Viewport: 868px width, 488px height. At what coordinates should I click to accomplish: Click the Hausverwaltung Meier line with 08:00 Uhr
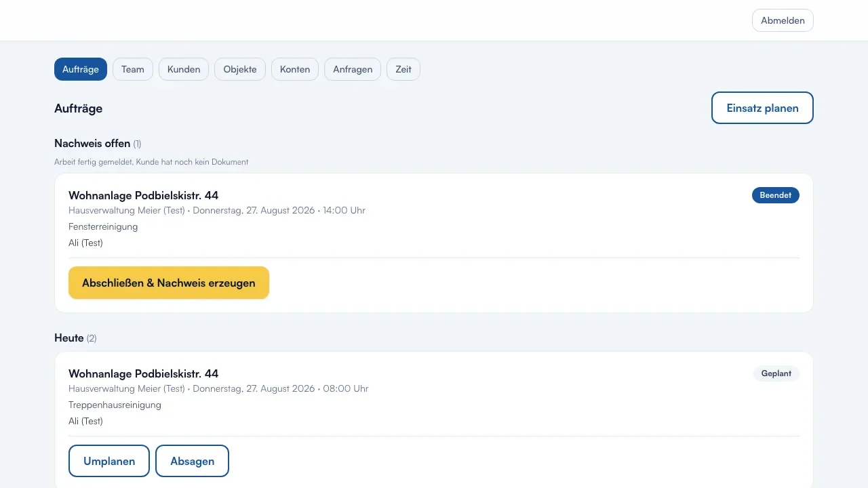coord(218,388)
